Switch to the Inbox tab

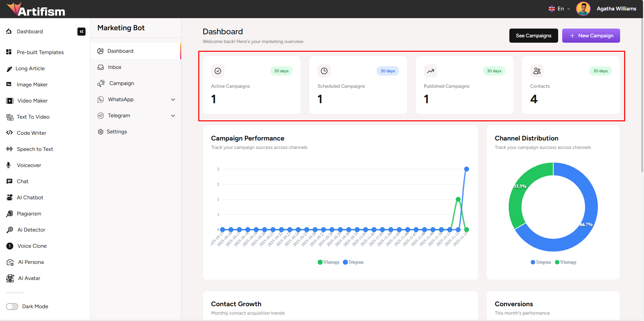point(114,67)
